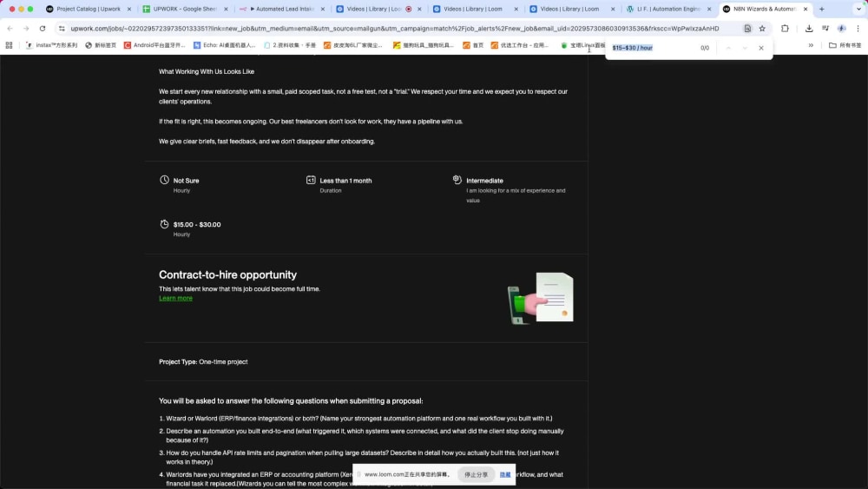Viewport: 868px width, 489px height.
Task: Select 'Project Type: One-time project' text
Action: (x=203, y=362)
